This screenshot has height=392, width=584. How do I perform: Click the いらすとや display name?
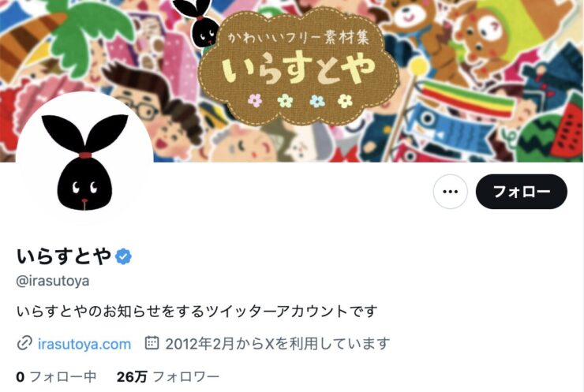click(x=64, y=256)
